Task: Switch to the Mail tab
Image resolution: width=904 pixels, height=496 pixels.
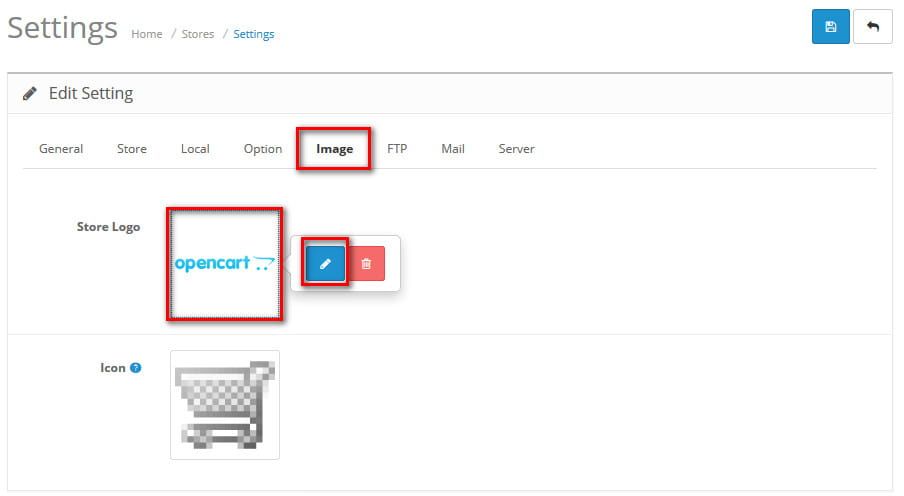Action: coord(453,149)
